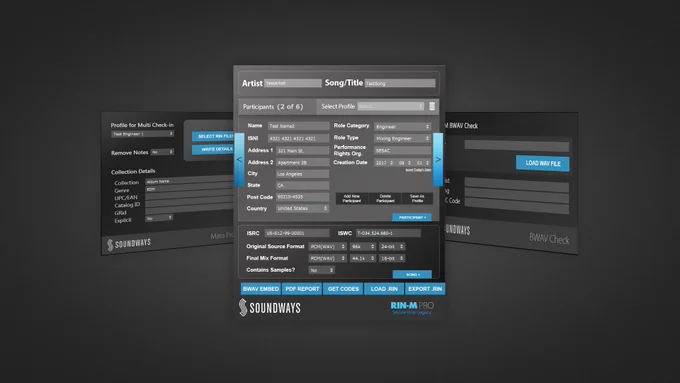The height and width of the screenshot is (383, 680).
Task: Delete profile with the trash can icon
Action: coord(432,106)
